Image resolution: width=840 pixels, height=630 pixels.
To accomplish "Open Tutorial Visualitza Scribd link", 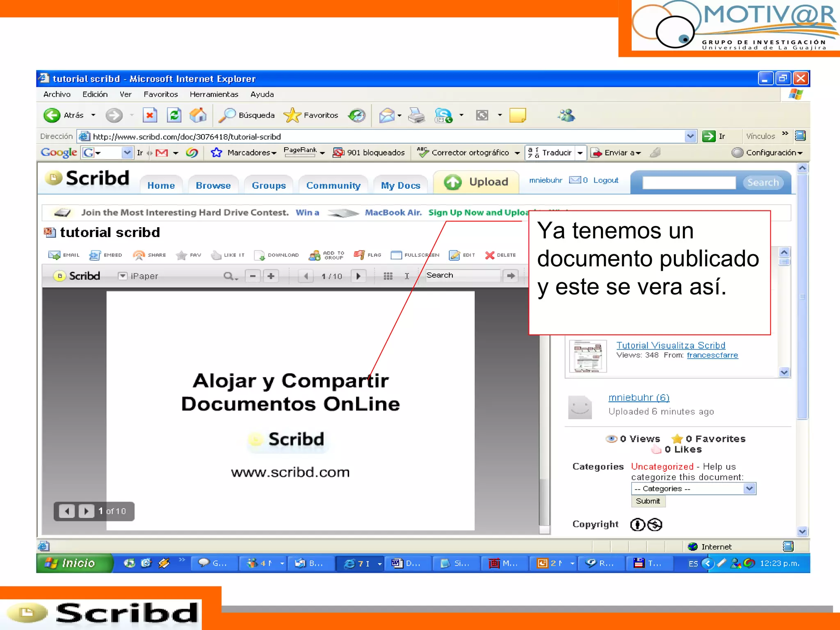I will pos(671,345).
